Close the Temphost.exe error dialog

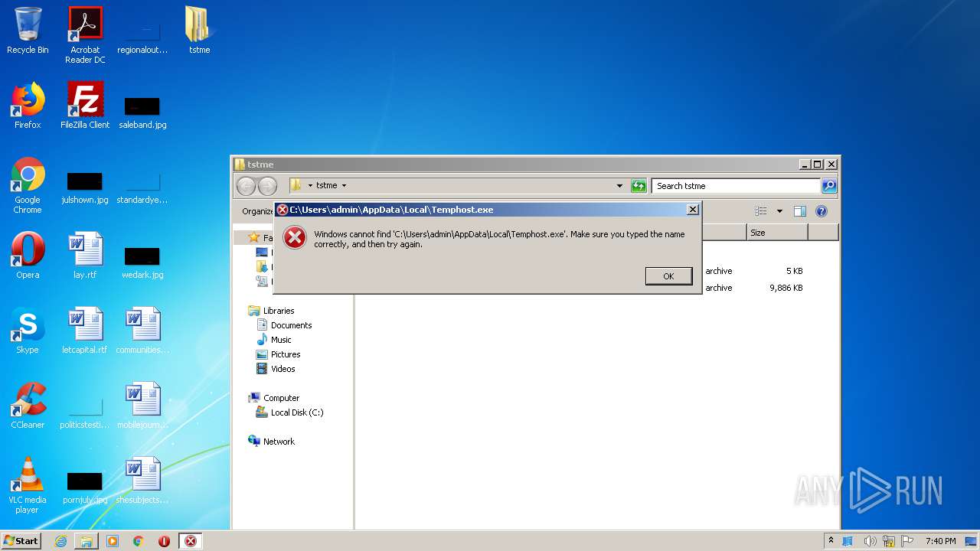click(x=692, y=209)
